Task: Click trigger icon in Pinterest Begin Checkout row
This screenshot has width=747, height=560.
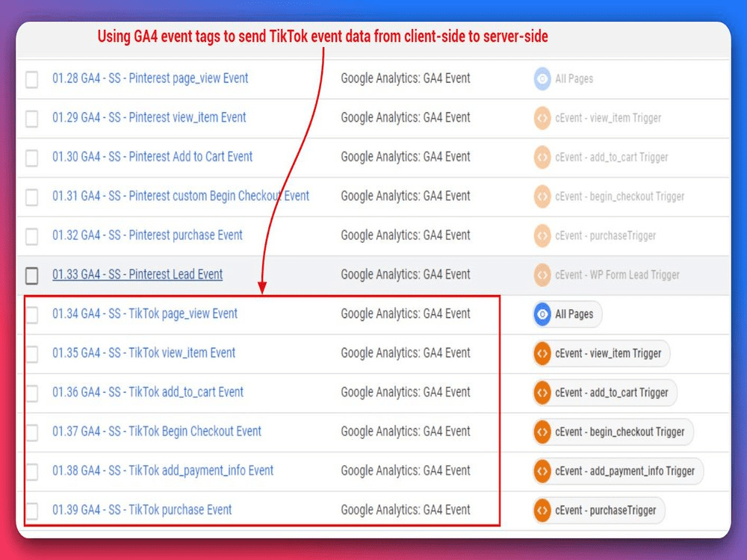Action: (542, 196)
